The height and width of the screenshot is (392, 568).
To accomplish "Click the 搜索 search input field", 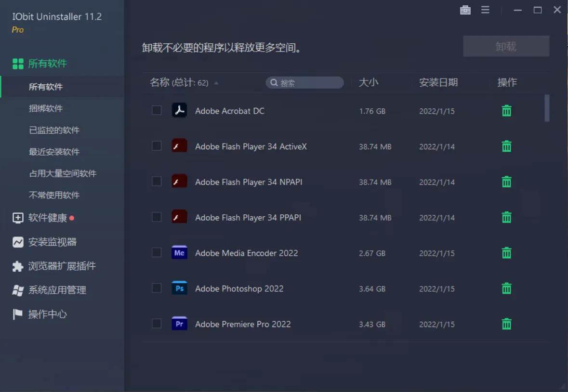I will click(304, 82).
